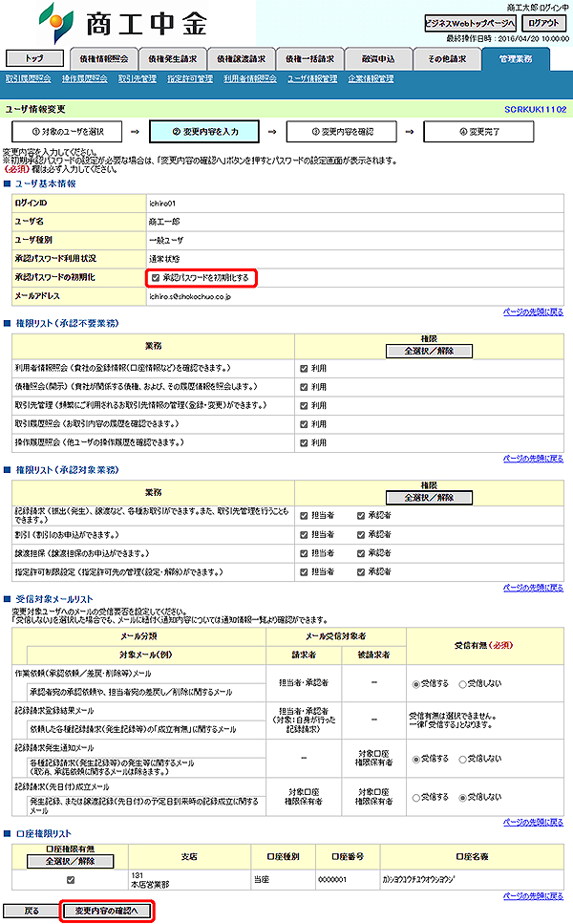Switch to その他請求 tab
The width and height of the screenshot is (573, 924).
(447, 59)
